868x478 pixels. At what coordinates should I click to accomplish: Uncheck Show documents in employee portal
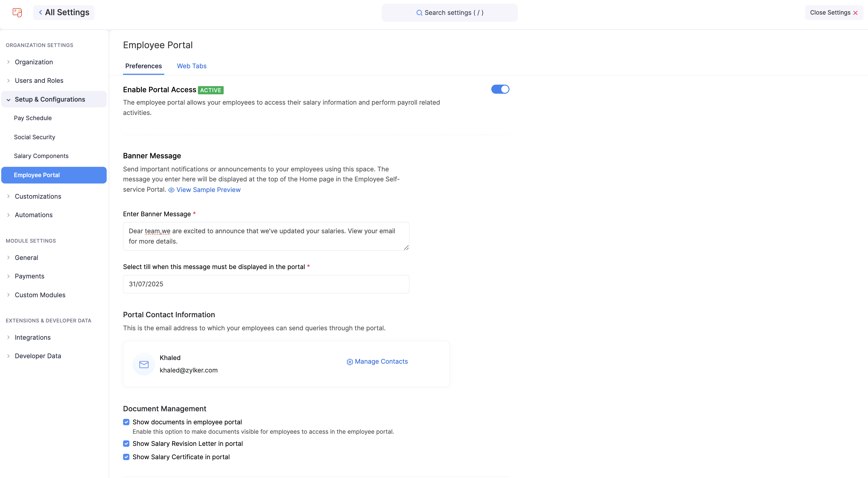point(126,422)
